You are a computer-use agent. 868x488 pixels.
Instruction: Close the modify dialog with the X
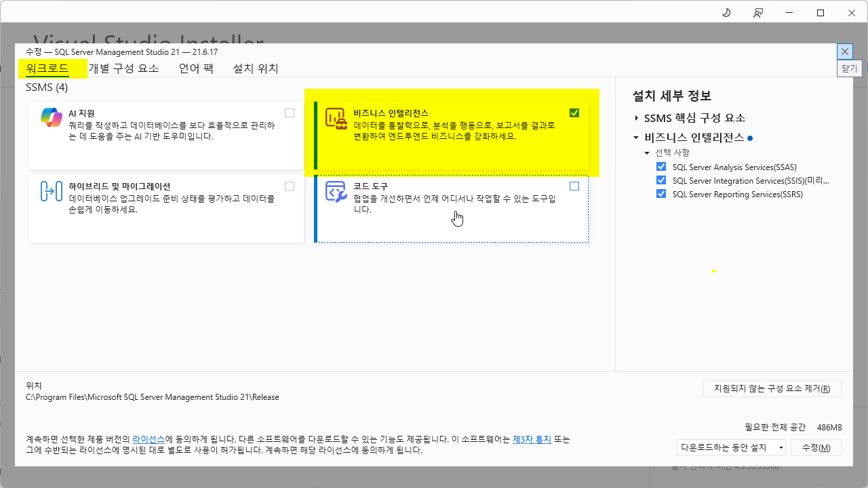click(844, 51)
